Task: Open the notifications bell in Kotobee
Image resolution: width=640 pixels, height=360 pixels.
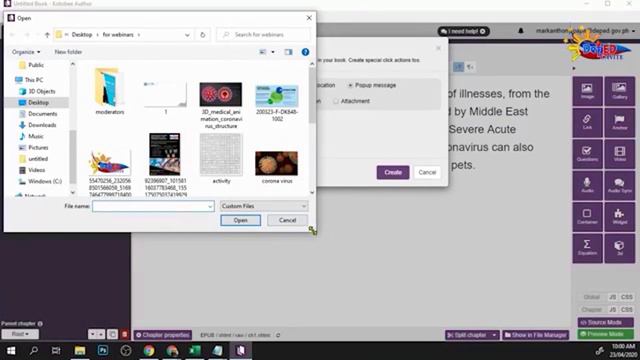Action: coord(521,31)
